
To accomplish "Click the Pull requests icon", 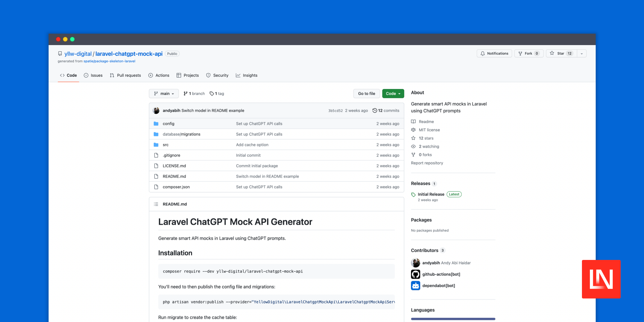I will pyautogui.click(x=112, y=75).
